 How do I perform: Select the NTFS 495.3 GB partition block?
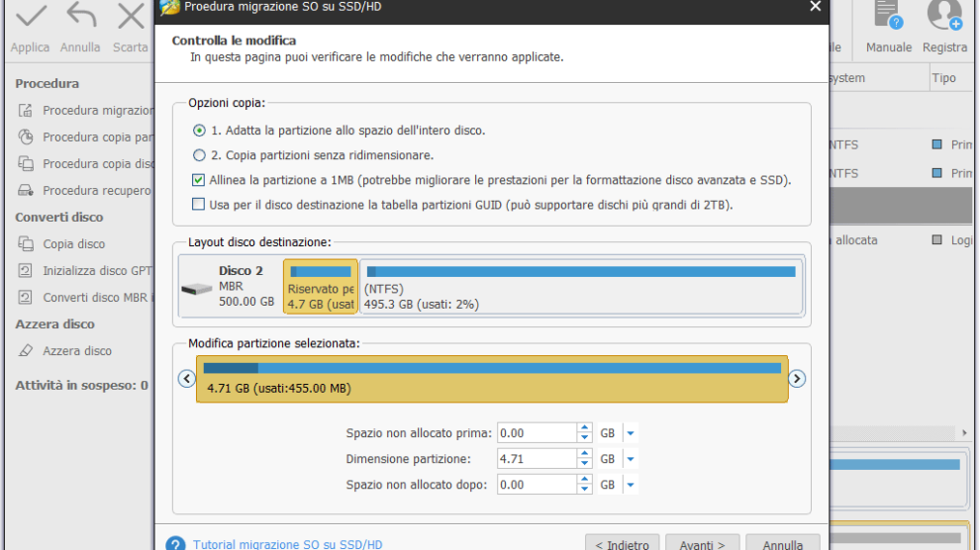581,287
